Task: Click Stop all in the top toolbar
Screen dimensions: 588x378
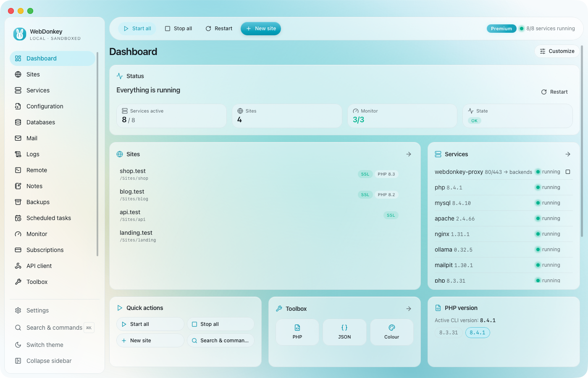Action: click(x=178, y=29)
